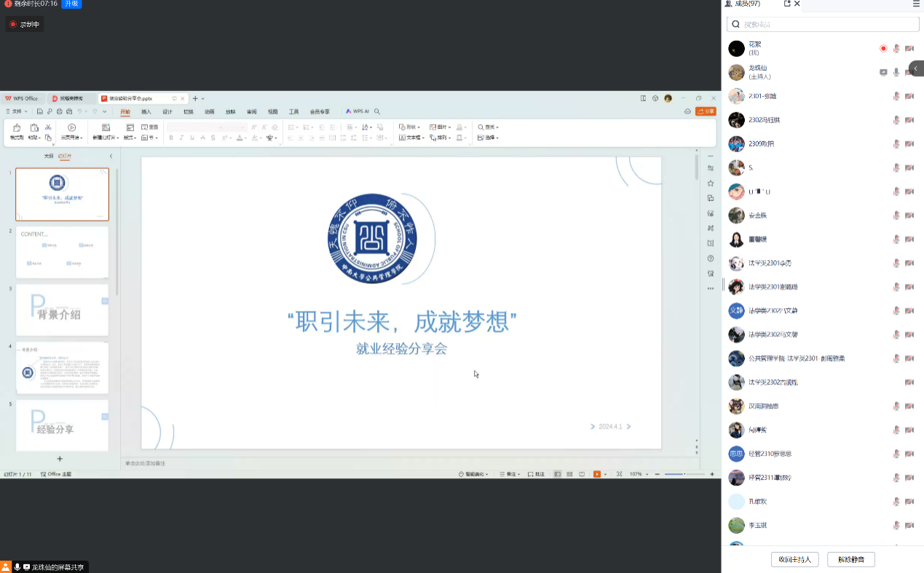The height and width of the screenshot is (573, 924).
Task: Click the search magnifier beside WPS AI
Action: [x=377, y=111]
